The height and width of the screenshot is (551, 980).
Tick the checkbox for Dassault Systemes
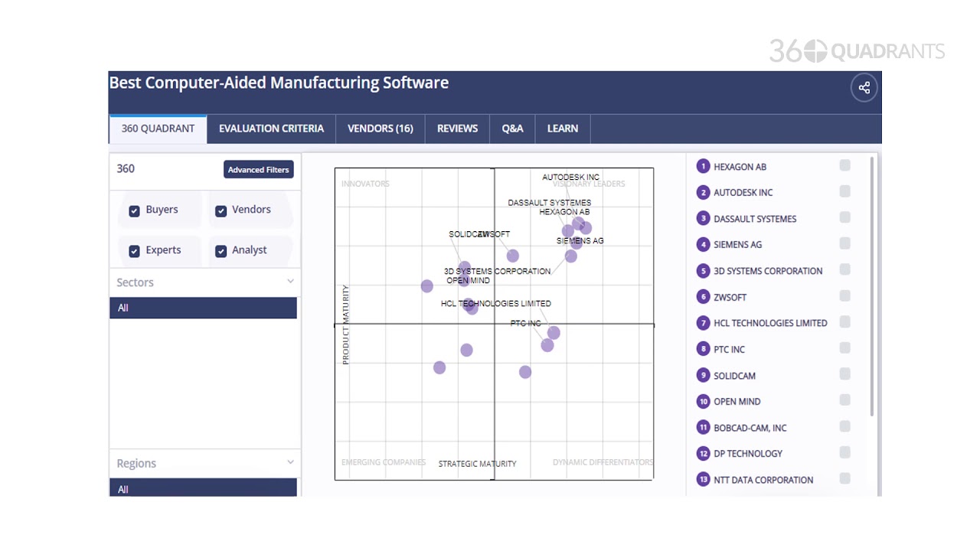pyautogui.click(x=844, y=217)
